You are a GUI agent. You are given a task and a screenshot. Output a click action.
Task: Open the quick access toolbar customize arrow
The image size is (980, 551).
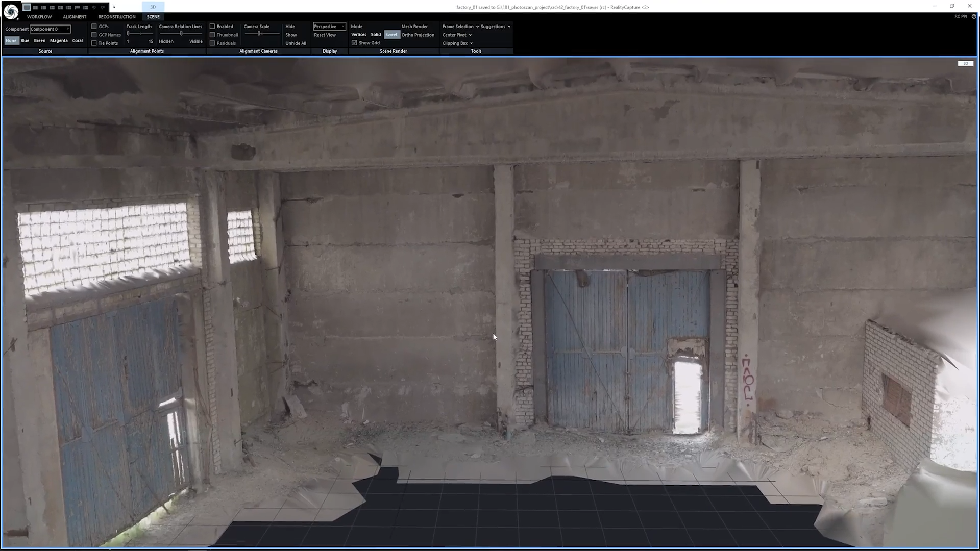(114, 7)
